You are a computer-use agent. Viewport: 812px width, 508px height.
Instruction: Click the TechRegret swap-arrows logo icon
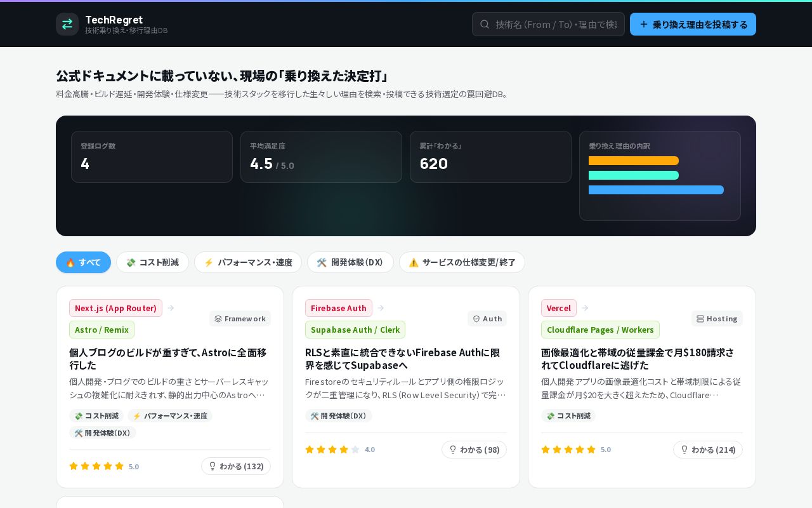point(67,24)
